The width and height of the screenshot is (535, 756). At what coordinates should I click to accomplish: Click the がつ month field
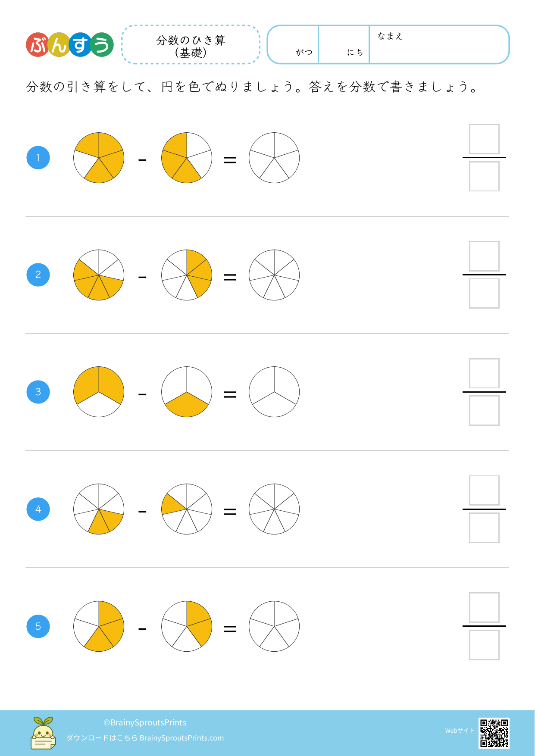(x=293, y=45)
